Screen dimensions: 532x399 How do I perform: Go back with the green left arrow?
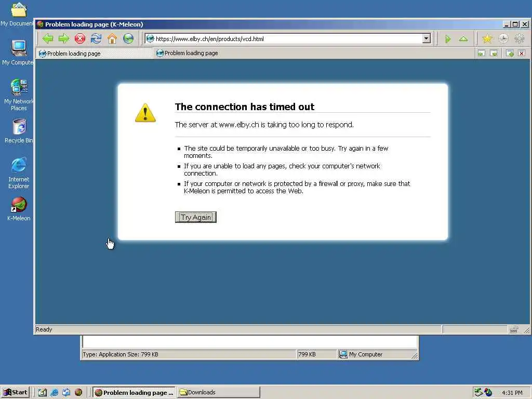point(48,38)
